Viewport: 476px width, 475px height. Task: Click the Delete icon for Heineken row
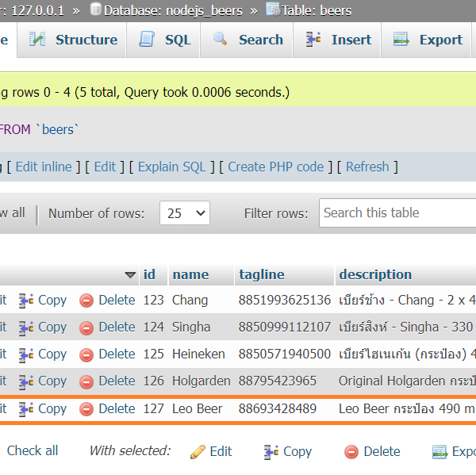click(86, 354)
